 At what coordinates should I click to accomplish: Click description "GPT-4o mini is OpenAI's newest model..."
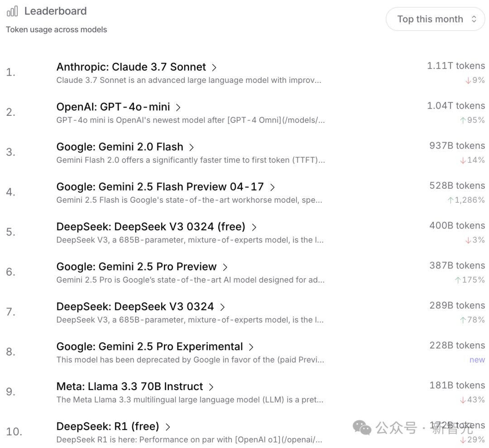pyautogui.click(x=191, y=120)
